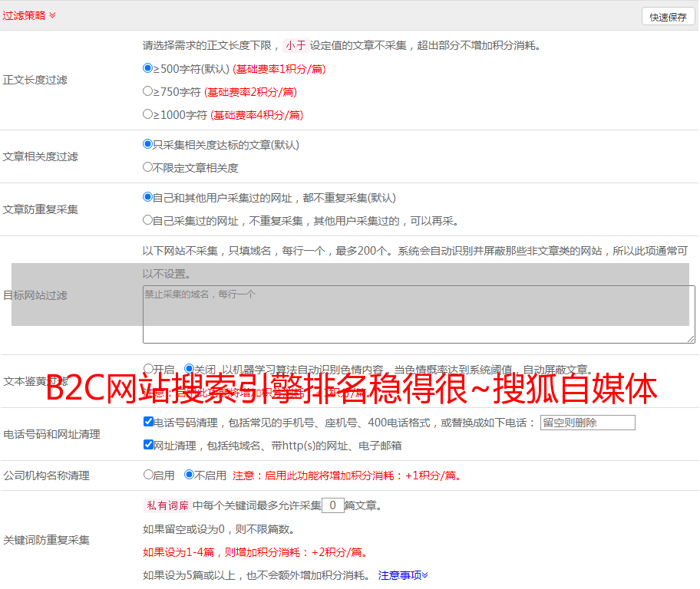Click the 快速保存 button
The height and width of the screenshot is (589, 700).
tap(668, 17)
